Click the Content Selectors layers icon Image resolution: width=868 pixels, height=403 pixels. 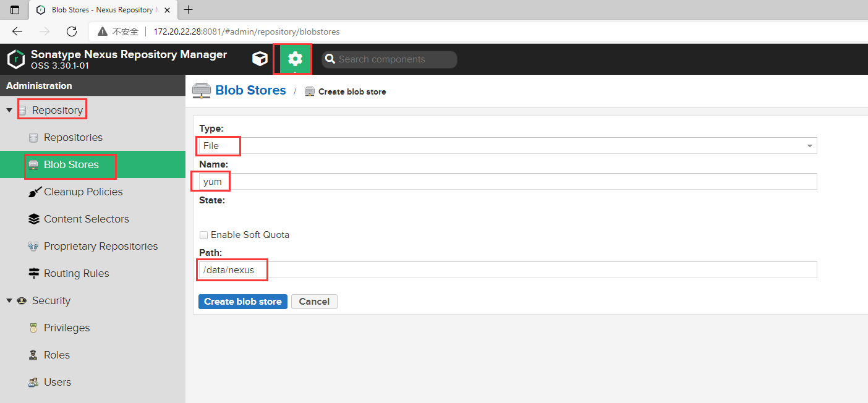point(34,219)
